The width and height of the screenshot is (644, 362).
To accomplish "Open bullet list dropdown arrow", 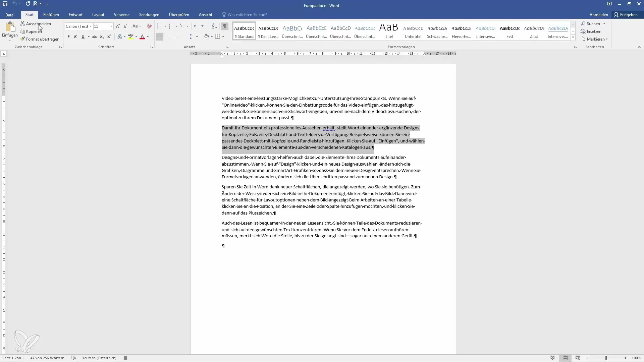I will point(165,26).
